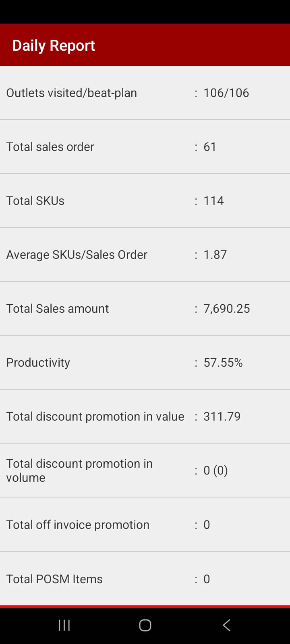The image size is (290, 644).
Task: Select the Total Sales amount row
Action: pos(145,309)
